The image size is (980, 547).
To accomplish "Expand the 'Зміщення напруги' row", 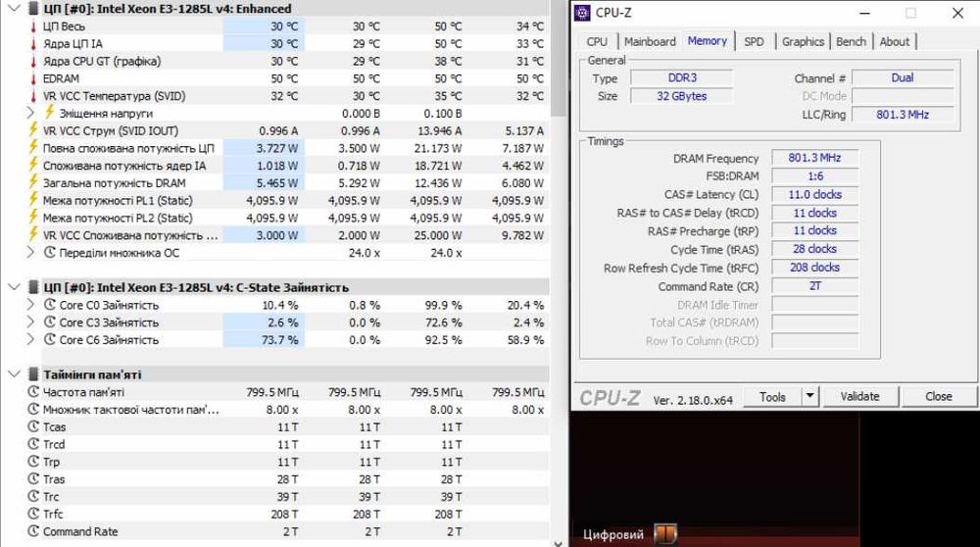I will click(30, 113).
